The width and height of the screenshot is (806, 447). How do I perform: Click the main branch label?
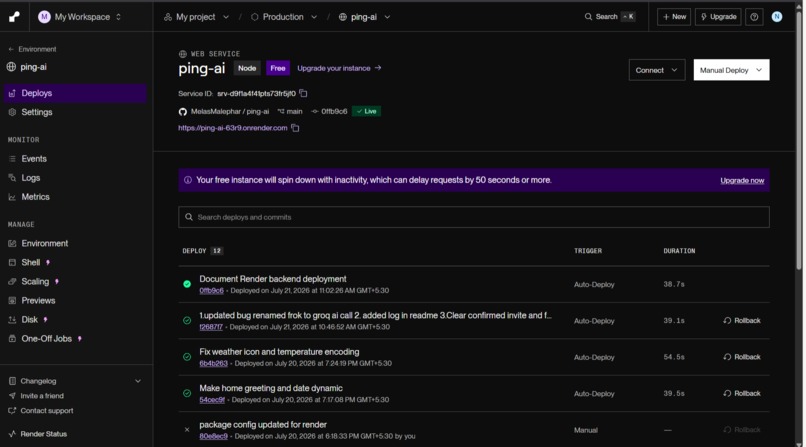tap(290, 111)
